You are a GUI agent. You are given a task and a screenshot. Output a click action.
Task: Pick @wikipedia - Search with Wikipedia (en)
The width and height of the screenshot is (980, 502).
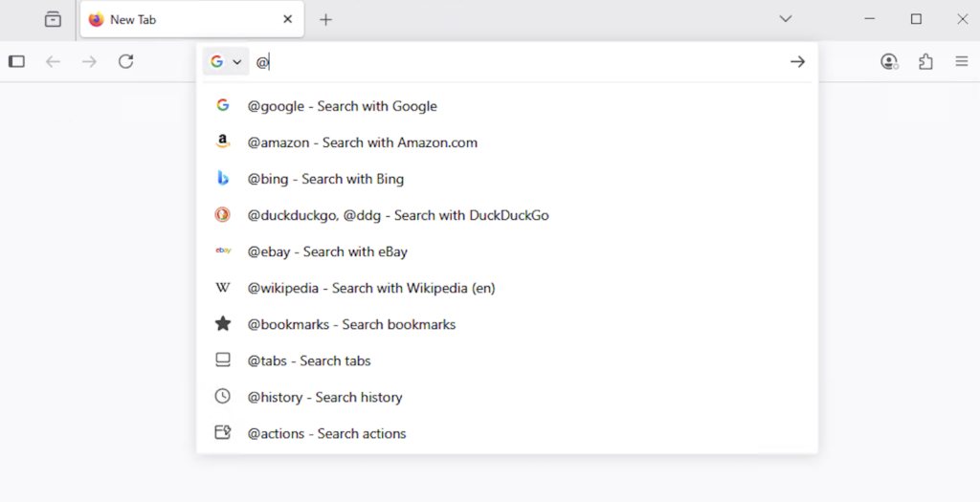[370, 288]
